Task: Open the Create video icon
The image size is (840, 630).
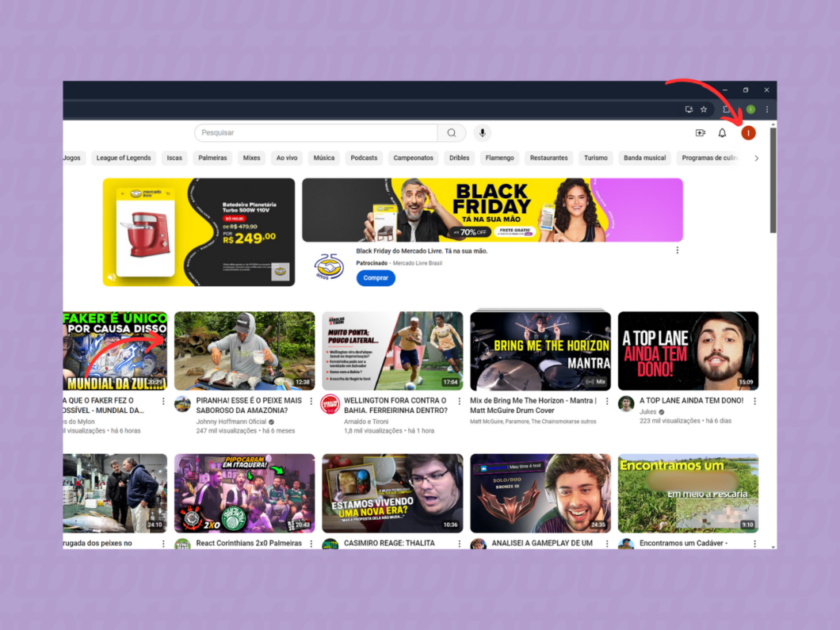Action: [x=700, y=132]
